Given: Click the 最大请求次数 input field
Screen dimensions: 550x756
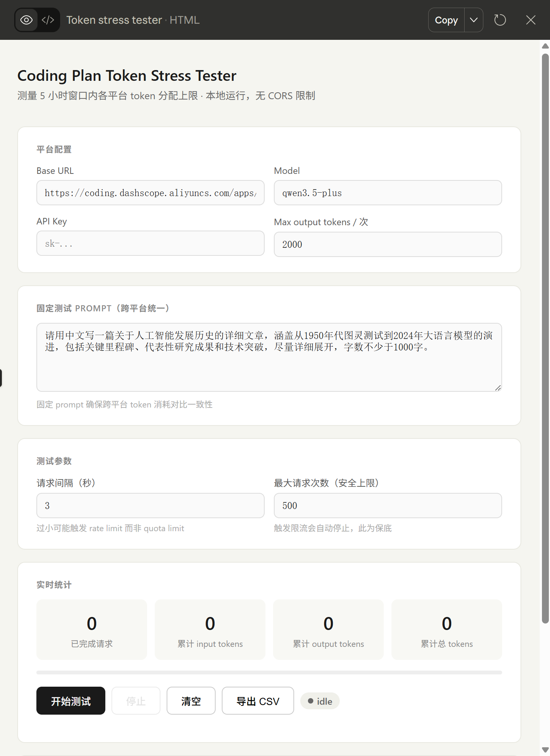Looking at the screenshot, I should point(388,506).
